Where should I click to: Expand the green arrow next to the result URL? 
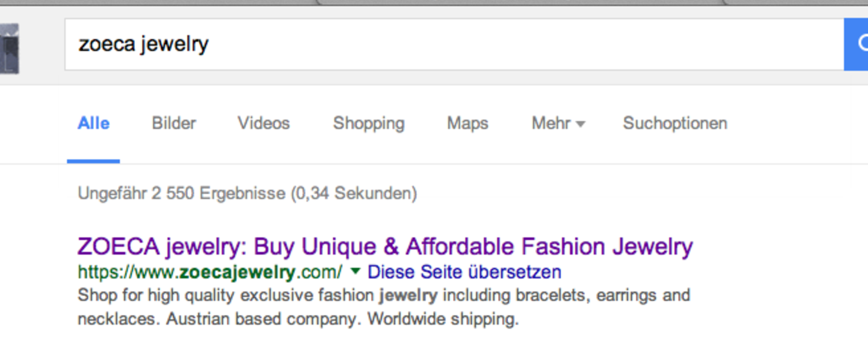tap(355, 272)
